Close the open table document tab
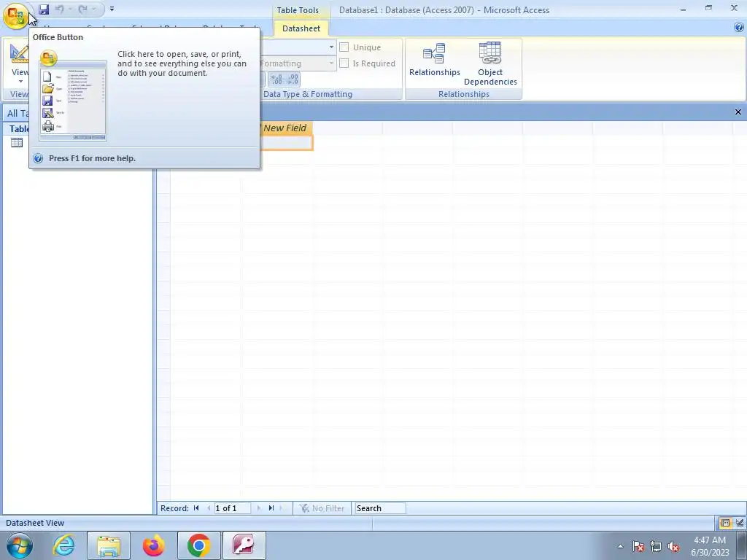The image size is (747, 560). (738, 112)
